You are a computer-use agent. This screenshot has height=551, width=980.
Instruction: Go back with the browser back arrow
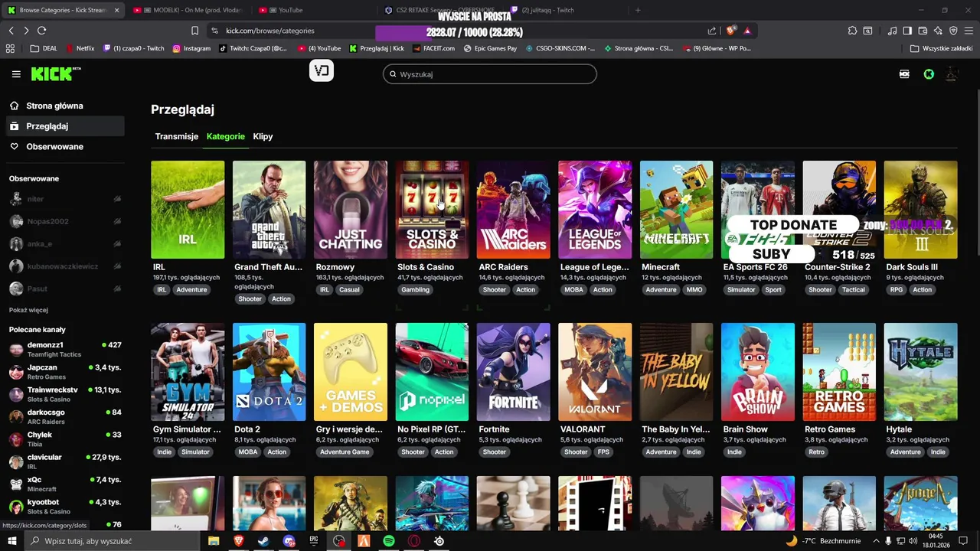pos(11,31)
